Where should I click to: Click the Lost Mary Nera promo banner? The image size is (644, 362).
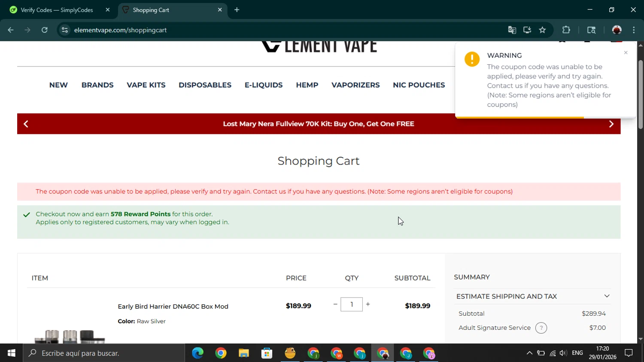[319, 124]
